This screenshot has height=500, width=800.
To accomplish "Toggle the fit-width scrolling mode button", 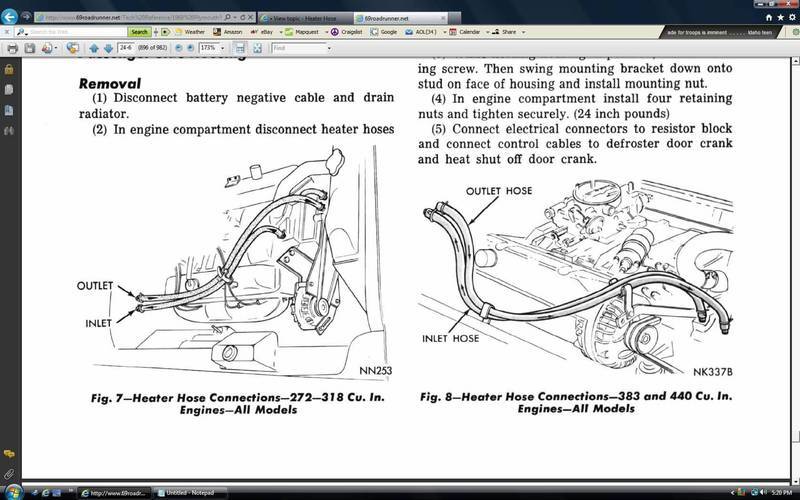I will tap(238, 48).
